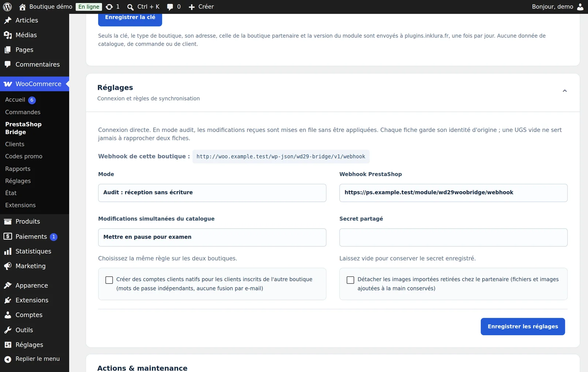Enable creating native customer accounts checkbox

[x=109, y=280]
